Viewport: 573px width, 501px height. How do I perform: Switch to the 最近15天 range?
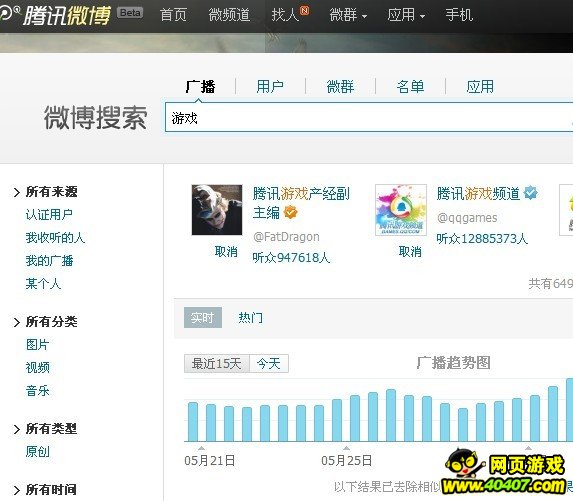click(x=217, y=364)
